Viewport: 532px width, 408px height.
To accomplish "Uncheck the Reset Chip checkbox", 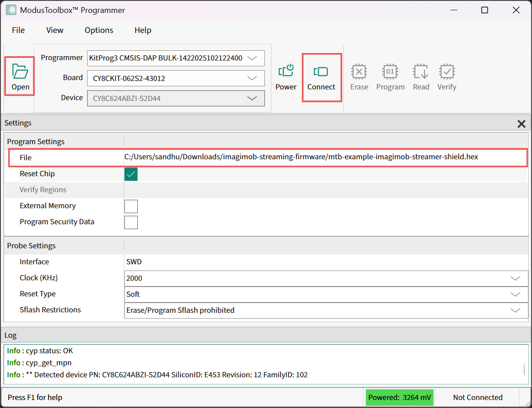I will [x=131, y=174].
